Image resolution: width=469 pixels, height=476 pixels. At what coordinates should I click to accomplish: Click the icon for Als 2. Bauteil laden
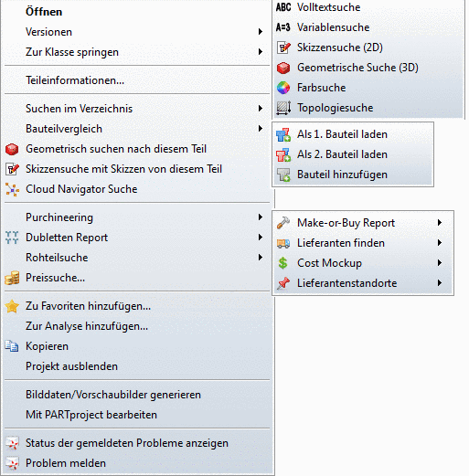pos(283,154)
